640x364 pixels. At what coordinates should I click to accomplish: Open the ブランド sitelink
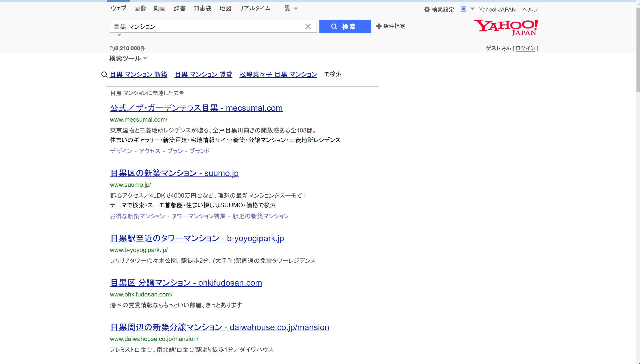[199, 151]
